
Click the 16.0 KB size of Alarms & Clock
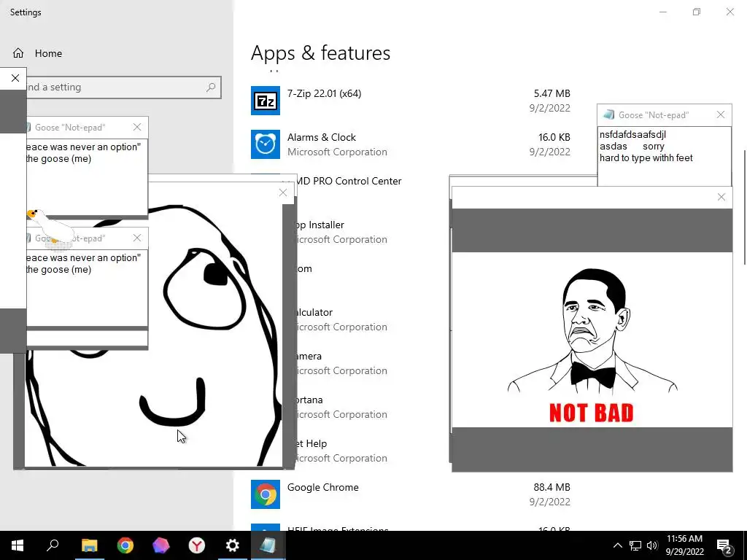[x=554, y=137]
